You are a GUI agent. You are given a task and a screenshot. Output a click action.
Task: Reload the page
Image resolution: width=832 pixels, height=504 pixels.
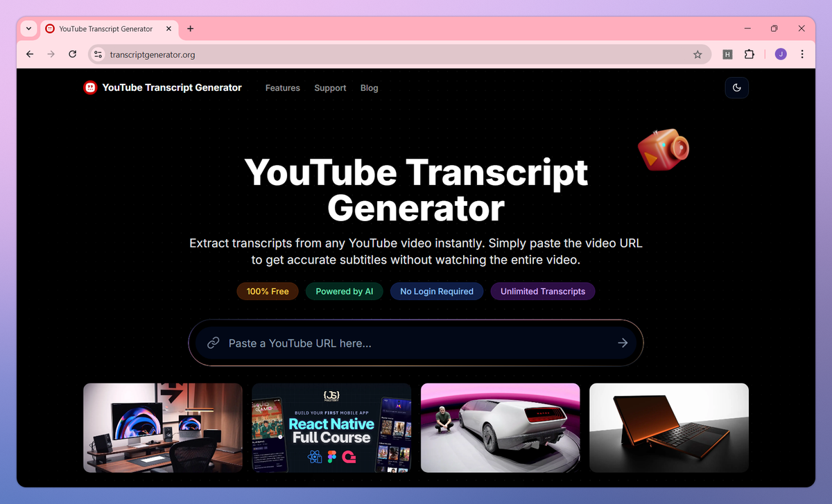pos(72,53)
